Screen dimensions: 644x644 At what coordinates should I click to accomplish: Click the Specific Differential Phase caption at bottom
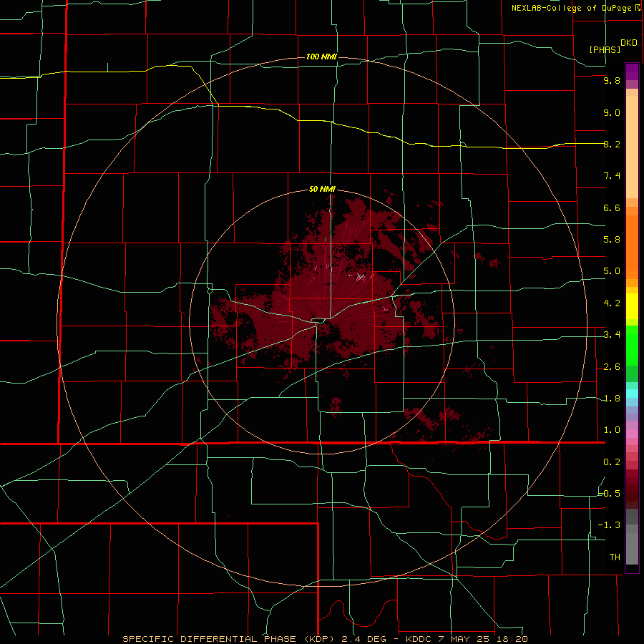(x=325, y=639)
